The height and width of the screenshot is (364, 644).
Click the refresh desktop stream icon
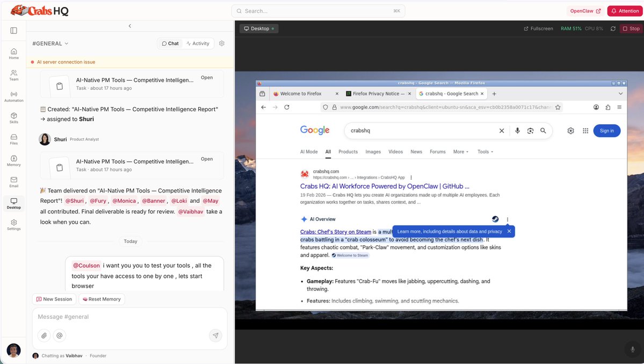point(613,28)
